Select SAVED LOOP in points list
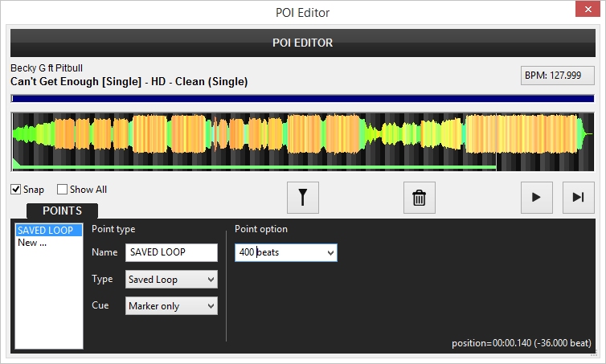This screenshot has width=606, height=364. click(x=48, y=231)
